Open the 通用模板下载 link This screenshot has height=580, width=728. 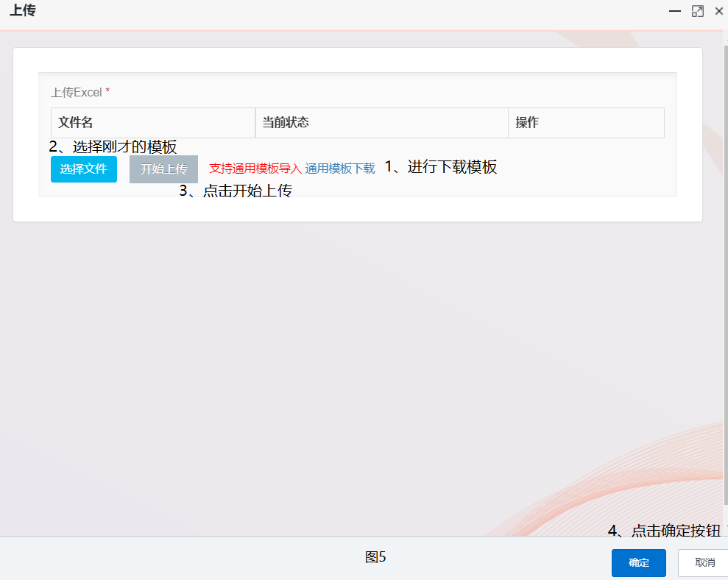(x=340, y=169)
